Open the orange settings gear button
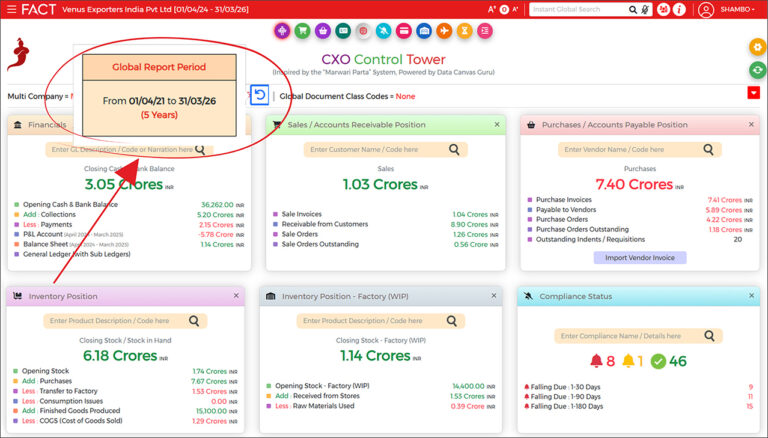The image size is (768, 438). pyautogui.click(x=757, y=48)
